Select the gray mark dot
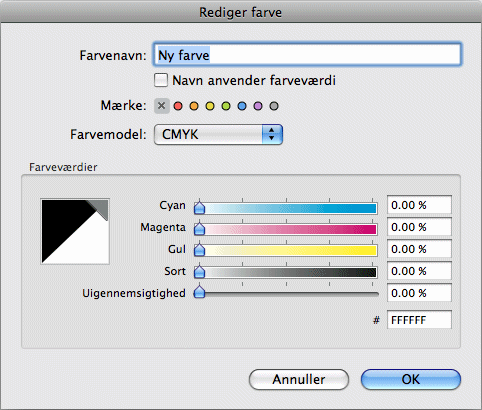Image resolution: width=482 pixels, height=410 pixels. 274,106
